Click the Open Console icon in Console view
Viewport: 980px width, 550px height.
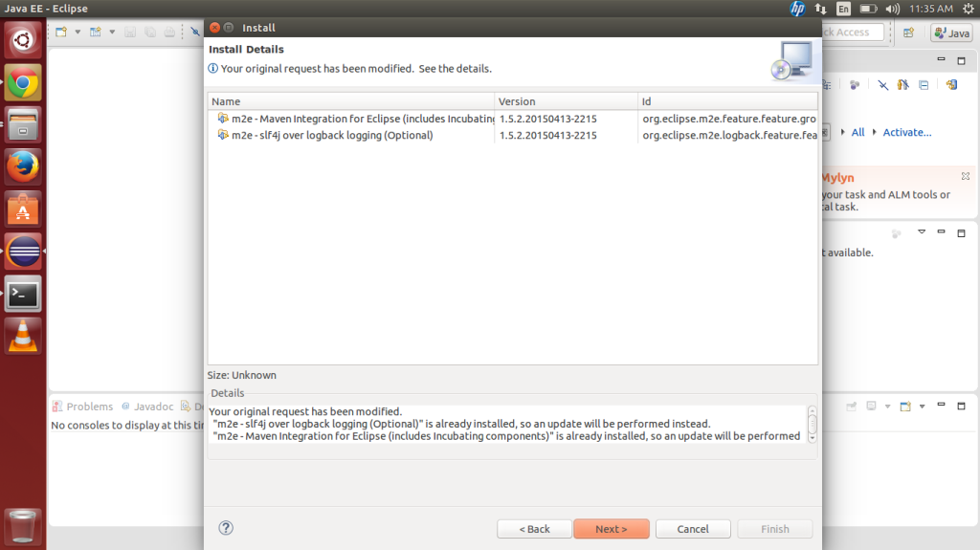coord(905,407)
